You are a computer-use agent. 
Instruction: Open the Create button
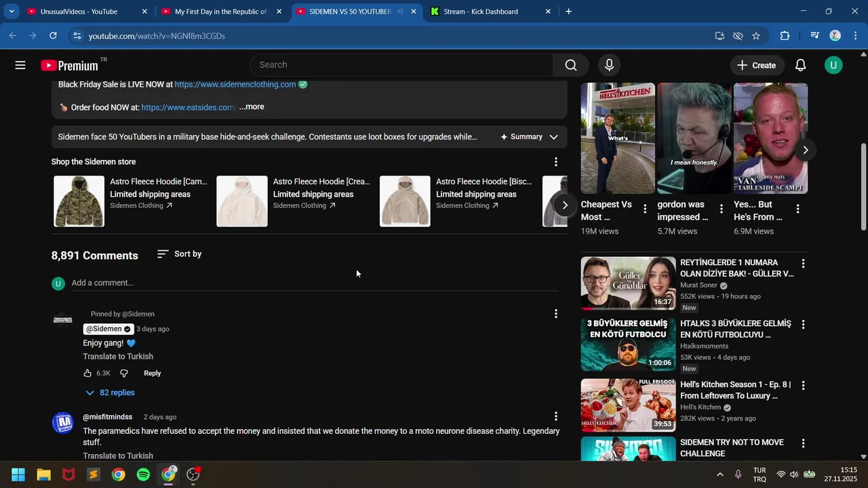[756, 65]
